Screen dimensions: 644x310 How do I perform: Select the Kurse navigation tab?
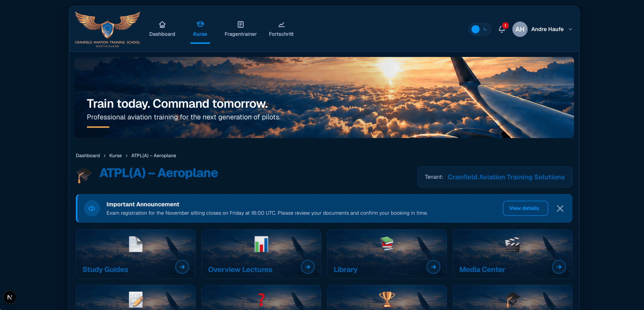pos(200,29)
